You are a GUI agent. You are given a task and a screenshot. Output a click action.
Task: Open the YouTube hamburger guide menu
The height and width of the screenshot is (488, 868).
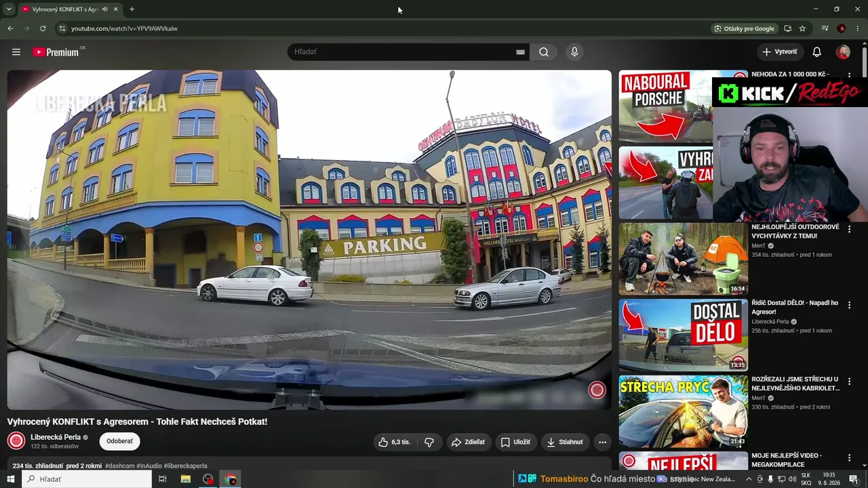16,52
